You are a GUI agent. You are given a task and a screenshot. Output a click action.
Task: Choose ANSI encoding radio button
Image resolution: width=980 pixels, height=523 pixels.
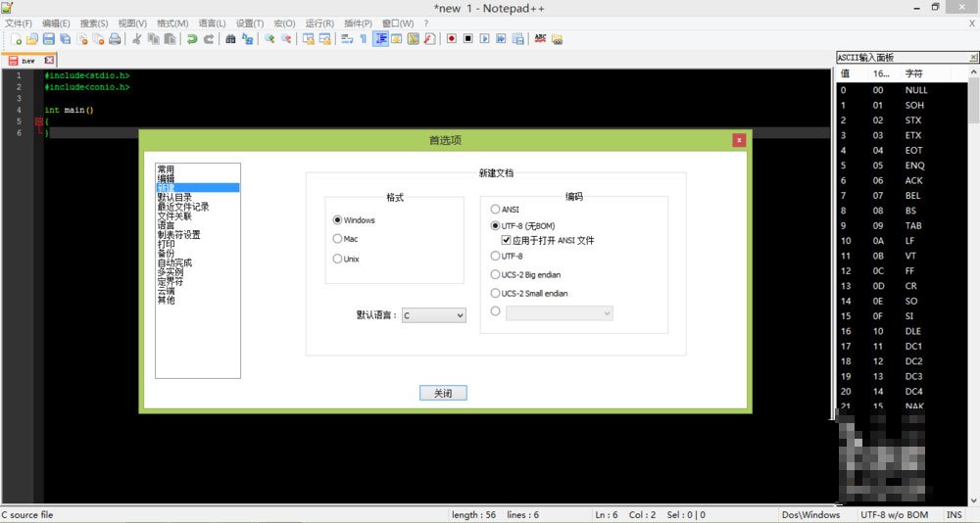[495, 210]
